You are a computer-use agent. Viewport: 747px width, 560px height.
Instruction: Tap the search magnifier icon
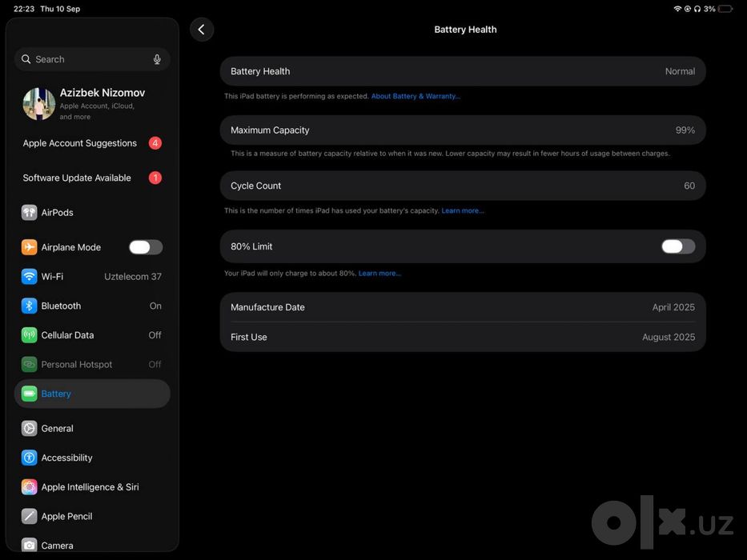click(x=26, y=59)
